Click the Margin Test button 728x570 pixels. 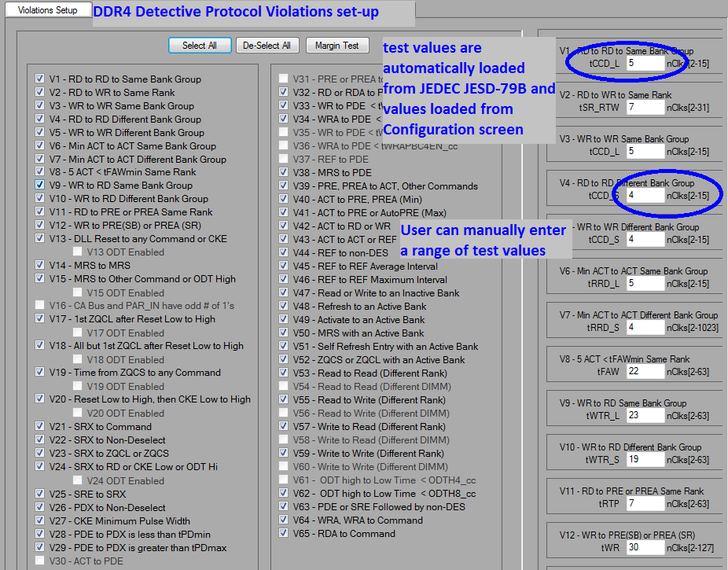(x=337, y=46)
